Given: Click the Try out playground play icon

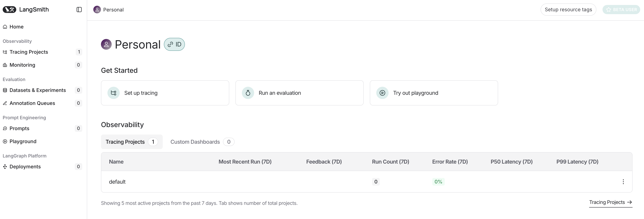Looking at the screenshot, I should [382, 93].
